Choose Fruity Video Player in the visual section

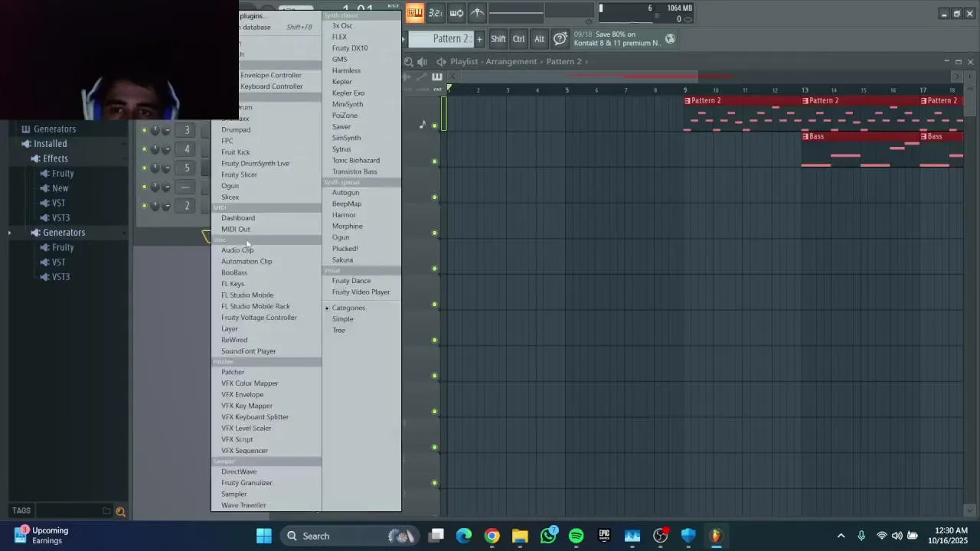[x=361, y=292]
